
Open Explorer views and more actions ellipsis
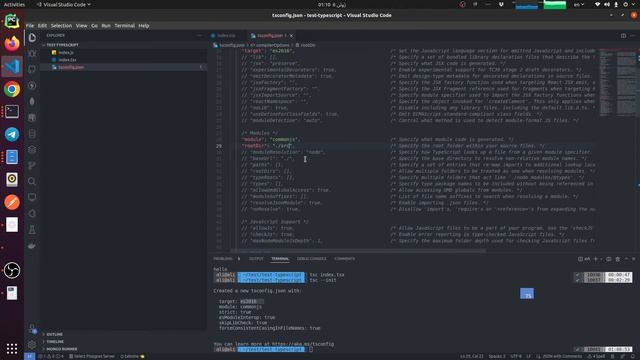pos(199,36)
